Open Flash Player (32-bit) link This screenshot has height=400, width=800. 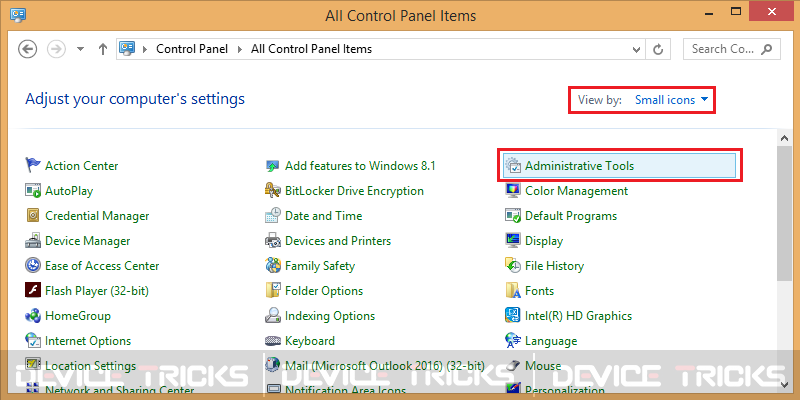97,290
